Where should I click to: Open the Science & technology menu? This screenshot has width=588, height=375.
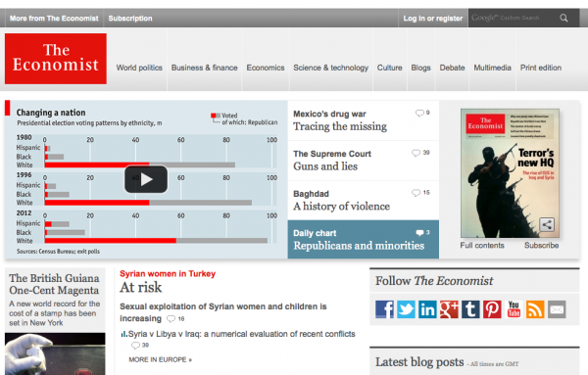[331, 68]
